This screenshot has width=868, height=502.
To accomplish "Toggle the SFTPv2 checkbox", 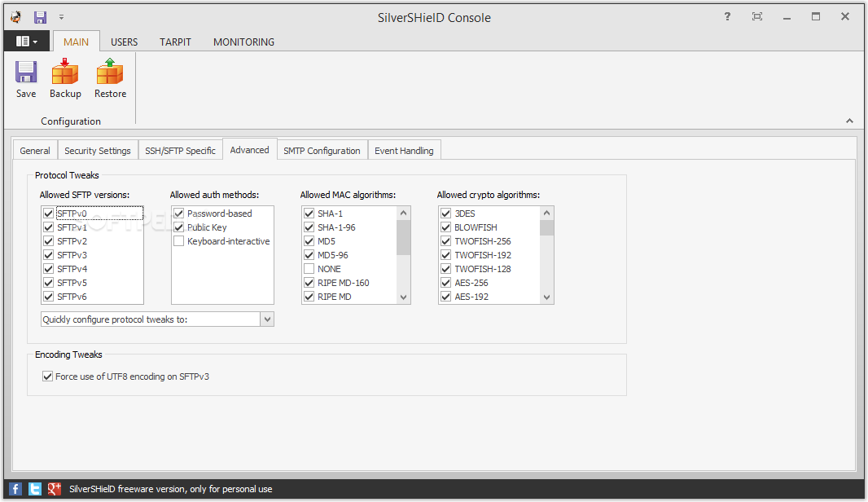I will click(x=49, y=241).
